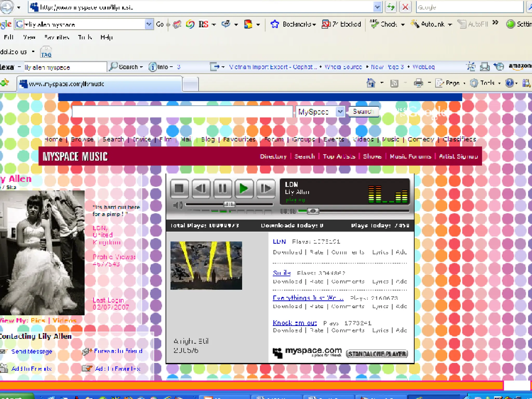Click the volume slider handle
Image resolution: width=532 pixels, height=399 pixels.
tap(229, 204)
